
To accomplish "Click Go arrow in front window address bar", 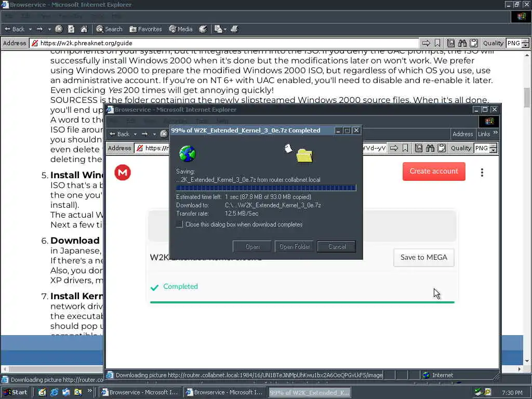I will tap(394, 148).
